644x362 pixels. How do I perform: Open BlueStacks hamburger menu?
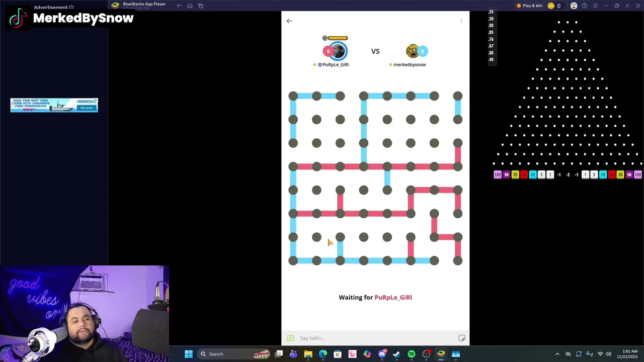click(595, 6)
